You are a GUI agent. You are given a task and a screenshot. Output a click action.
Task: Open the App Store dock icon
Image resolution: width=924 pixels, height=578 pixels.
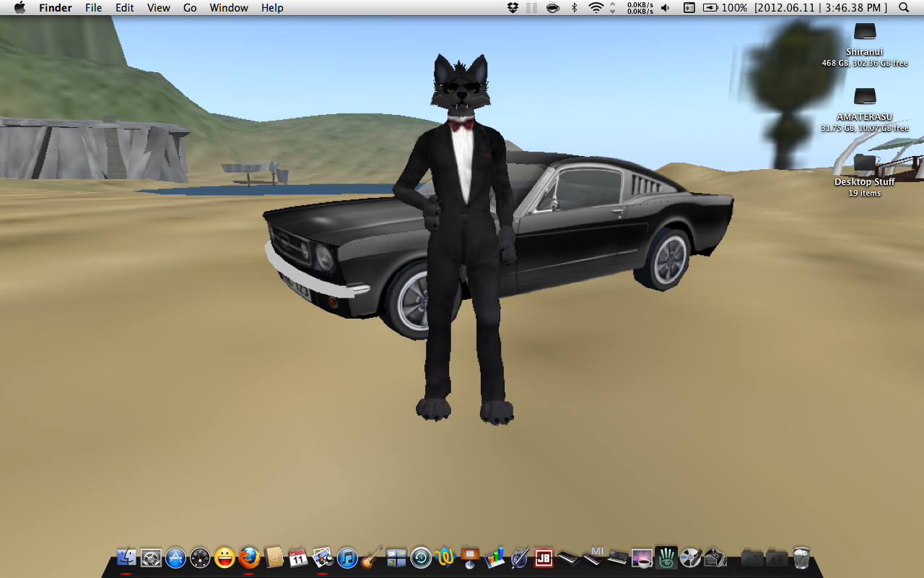click(175, 557)
